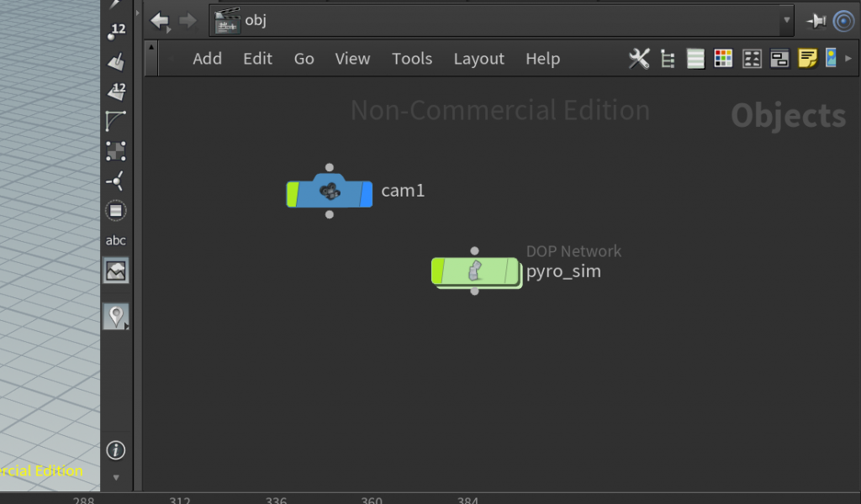The height and width of the screenshot is (504, 861).
Task: Expand more display options via bottom arrow
Action: click(x=116, y=478)
